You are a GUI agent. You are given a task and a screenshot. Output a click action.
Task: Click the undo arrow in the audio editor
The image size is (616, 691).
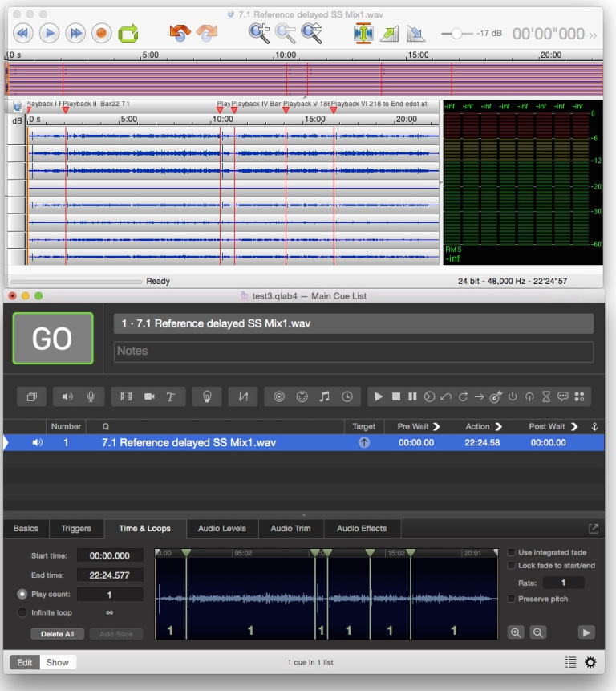tap(180, 33)
